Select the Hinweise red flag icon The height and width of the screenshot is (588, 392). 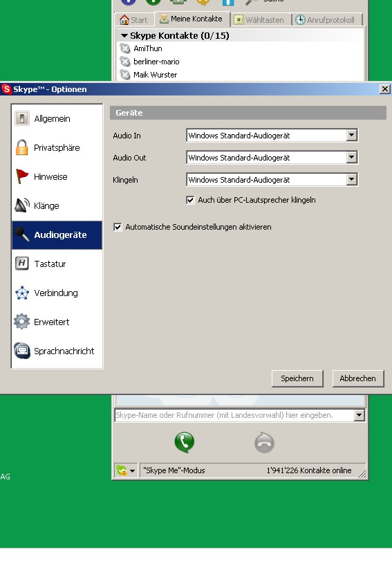point(21,176)
